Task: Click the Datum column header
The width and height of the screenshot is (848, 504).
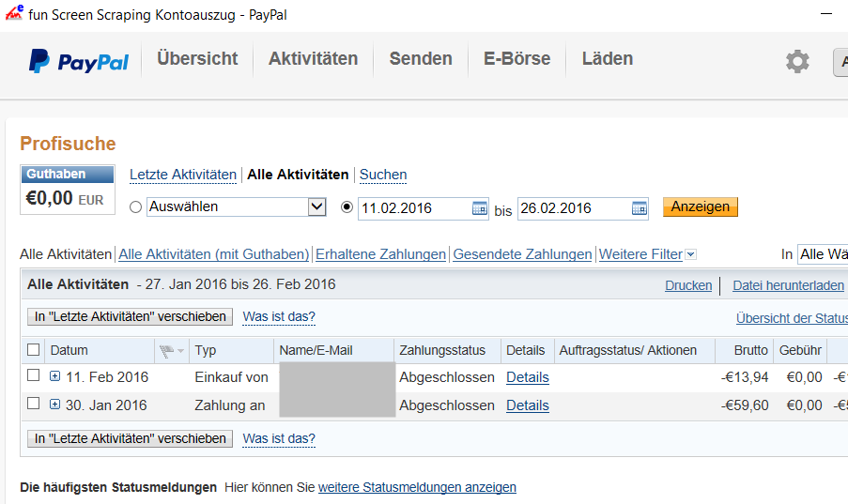Action: (69, 350)
